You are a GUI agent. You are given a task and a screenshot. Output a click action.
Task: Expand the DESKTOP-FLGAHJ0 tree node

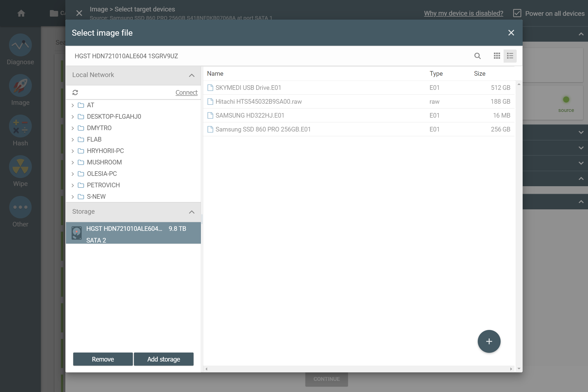coord(73,117)
